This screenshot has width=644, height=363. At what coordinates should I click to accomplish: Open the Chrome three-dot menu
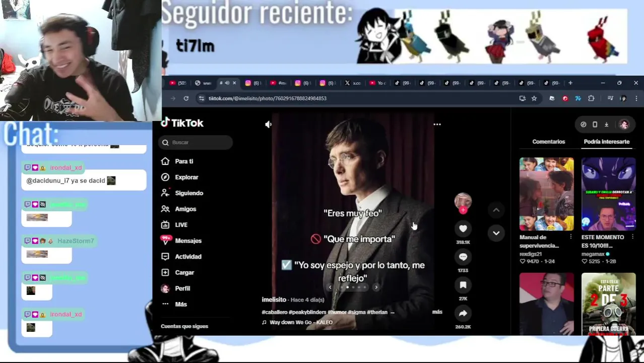pyautogui.click(x=636, y=98)
